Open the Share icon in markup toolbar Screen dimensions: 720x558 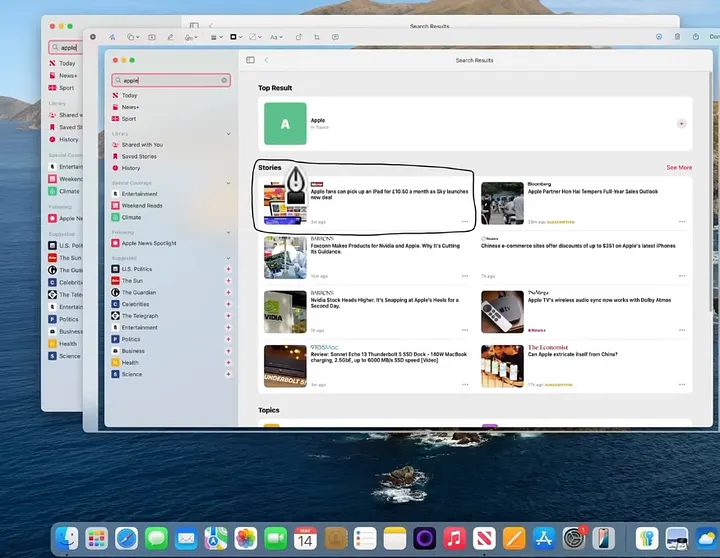tap(696, 37)
